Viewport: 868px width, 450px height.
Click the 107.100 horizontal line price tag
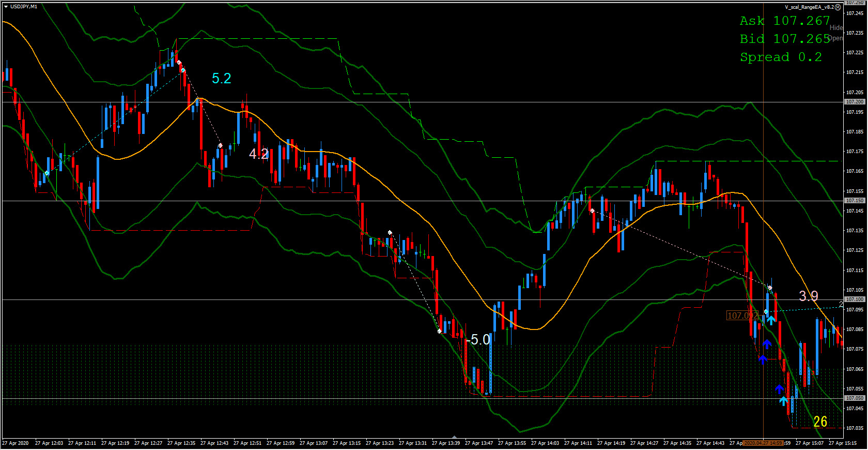tap(854, 299)
